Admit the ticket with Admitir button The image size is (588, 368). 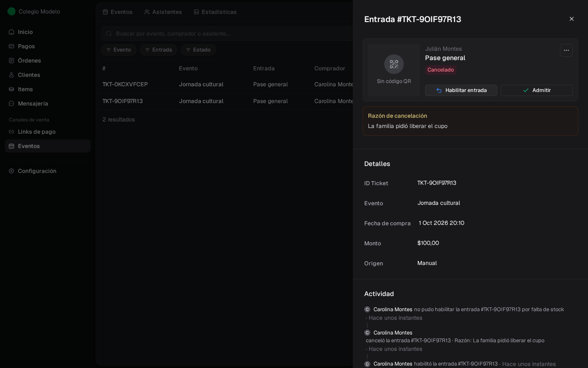pyautogui.click(x=537, y=90)
